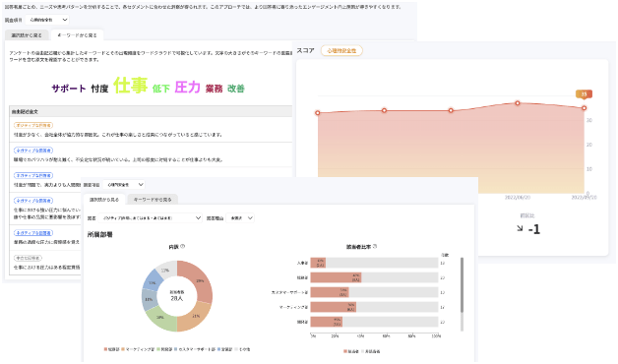The height and width of the screenshot is (364, 618).
Task: Click the 仕事 keyword in the word cloud
Action: click(131, 85)
